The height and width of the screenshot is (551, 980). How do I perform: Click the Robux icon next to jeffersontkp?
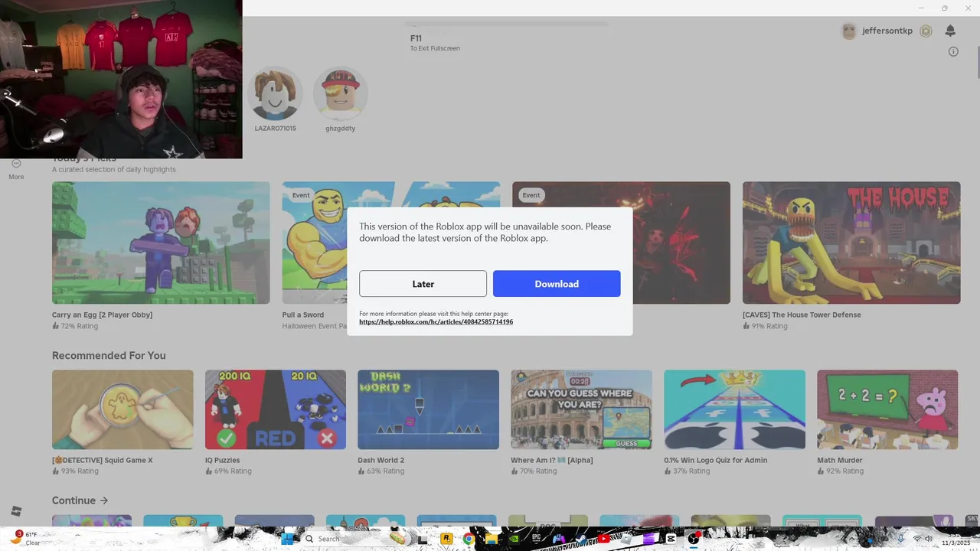pyautogui.click(x=926, y=31)
